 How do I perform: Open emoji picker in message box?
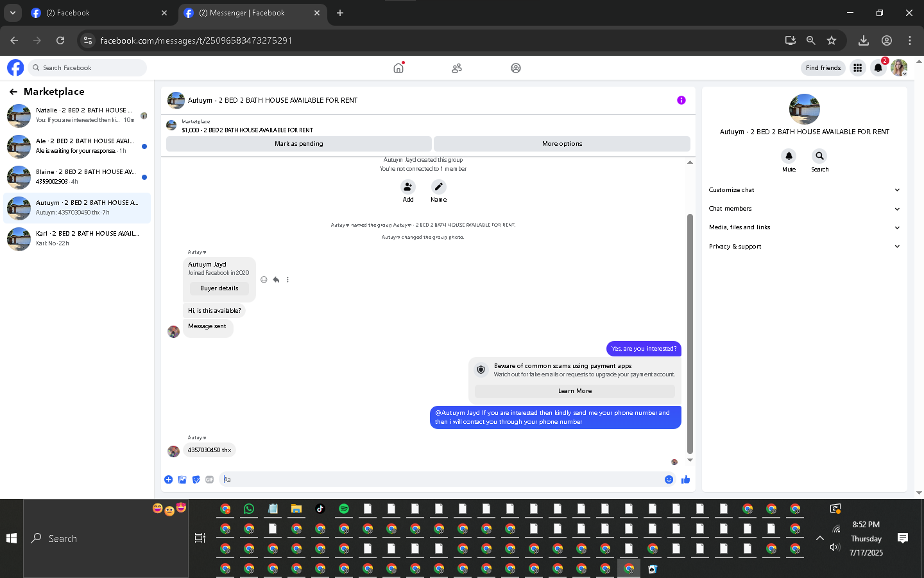point(669,479)
